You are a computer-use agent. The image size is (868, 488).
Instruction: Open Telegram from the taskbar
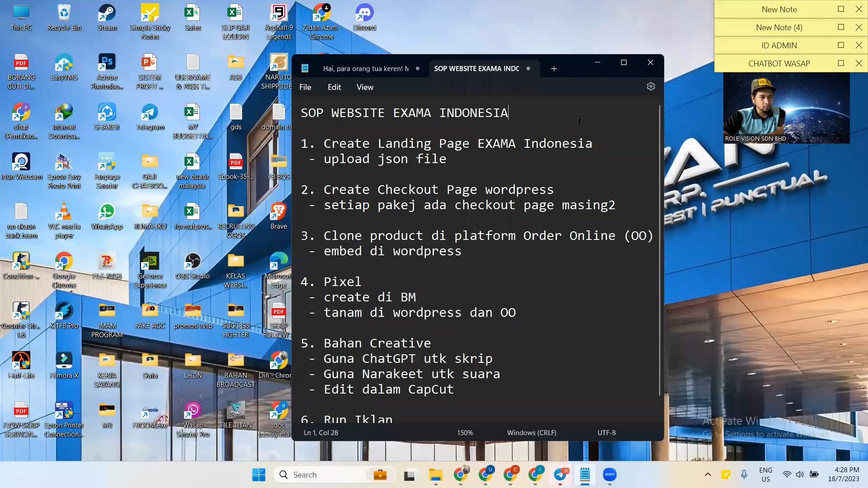tap(561, 474)
